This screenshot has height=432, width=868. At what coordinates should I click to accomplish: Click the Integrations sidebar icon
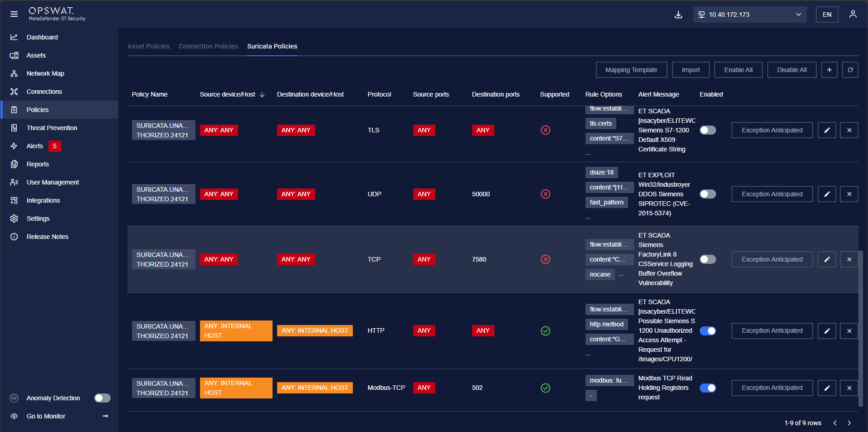coord(14,200)
